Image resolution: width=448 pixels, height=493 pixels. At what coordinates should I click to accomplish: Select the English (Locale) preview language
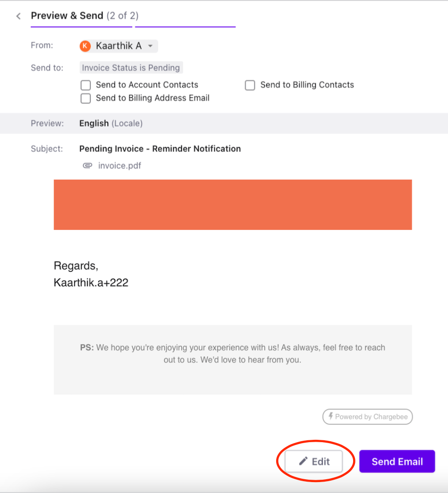[x=111, y=123]
